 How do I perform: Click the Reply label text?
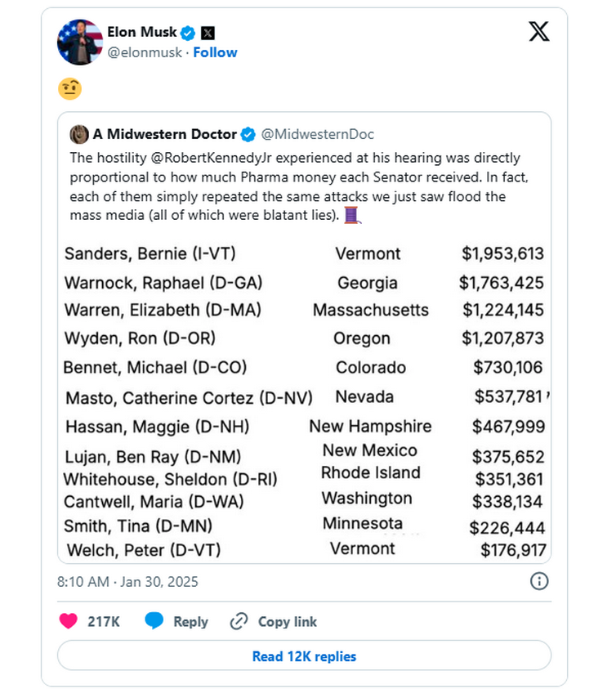tap(190, 621)
